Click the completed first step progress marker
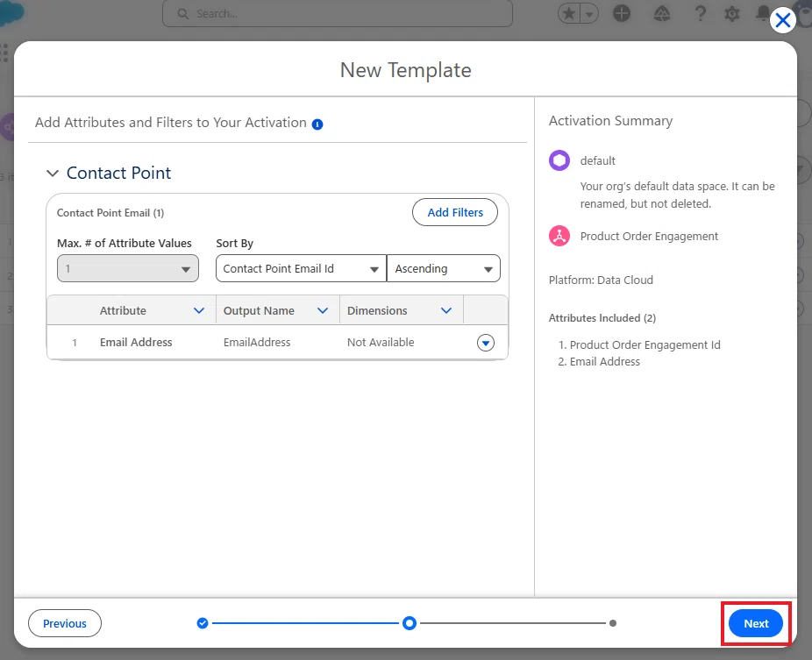This screenshot has width=812, height=660. pyautogui.click(x=203, y=623)
